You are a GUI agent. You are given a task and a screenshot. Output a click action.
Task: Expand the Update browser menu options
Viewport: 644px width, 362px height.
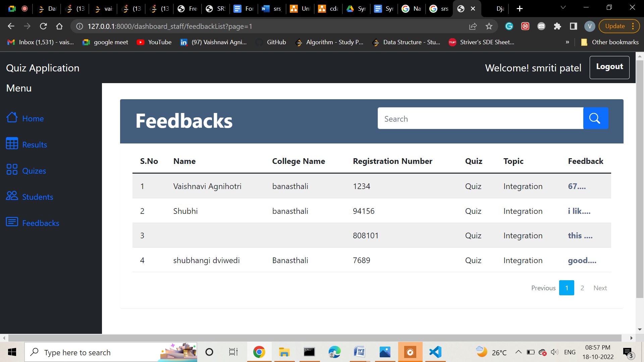tap(633, 26)
